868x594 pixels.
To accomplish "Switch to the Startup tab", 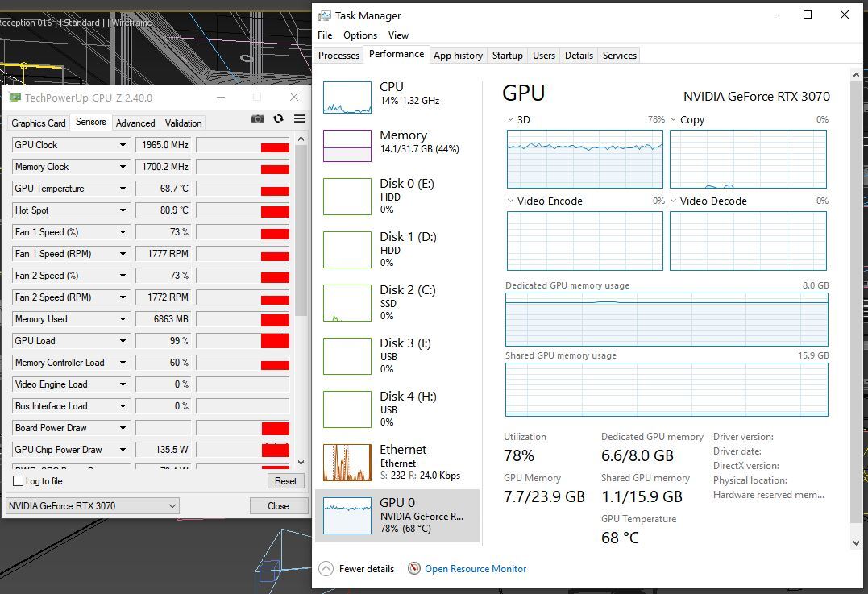I will click(x=507, y=56).
